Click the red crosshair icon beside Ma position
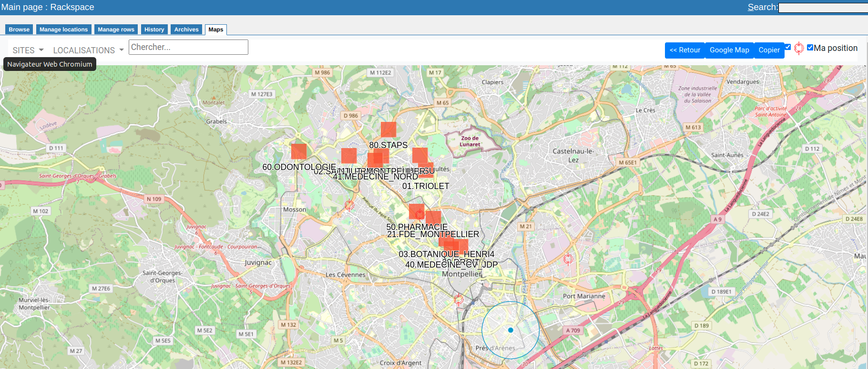The image size is (868, 369). click(799, 48)
